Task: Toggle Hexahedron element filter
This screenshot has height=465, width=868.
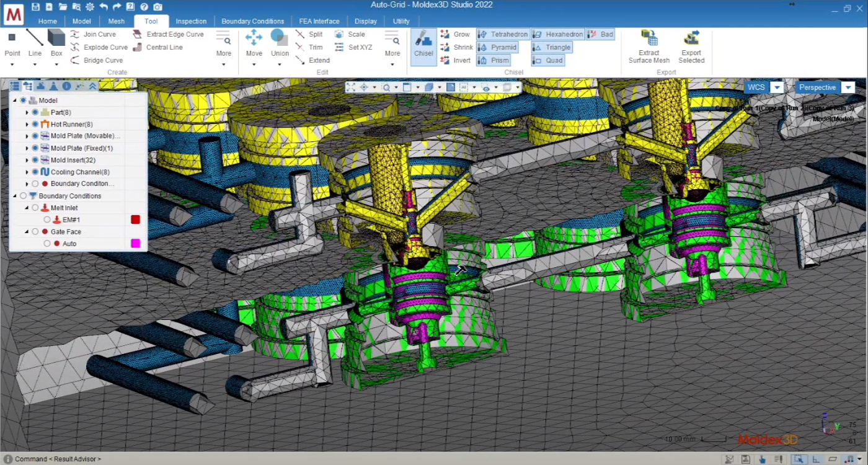Action: tap(557, 35)
